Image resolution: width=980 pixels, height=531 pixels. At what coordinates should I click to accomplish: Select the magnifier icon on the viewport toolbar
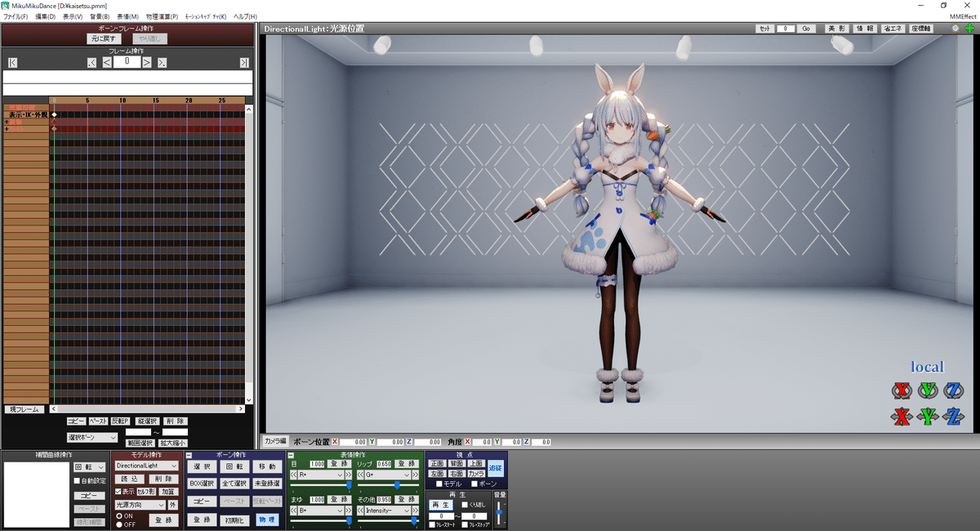(955, 28)
